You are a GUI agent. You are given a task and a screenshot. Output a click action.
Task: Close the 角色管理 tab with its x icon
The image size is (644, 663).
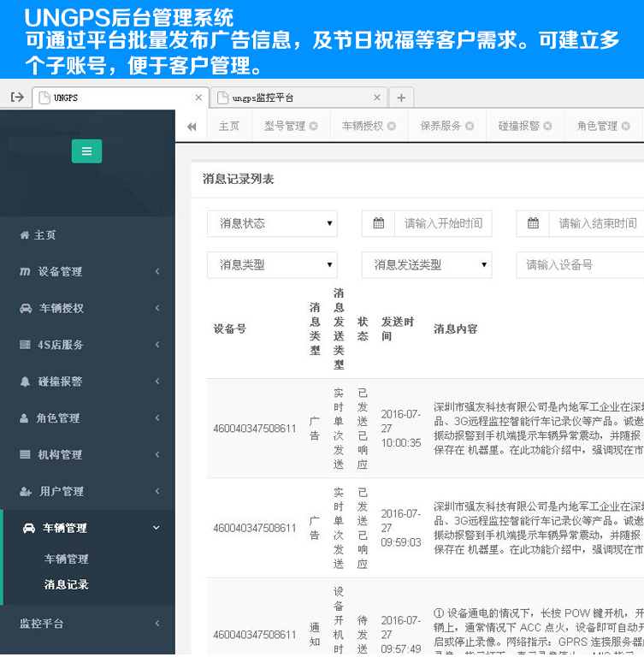[626, 126]
